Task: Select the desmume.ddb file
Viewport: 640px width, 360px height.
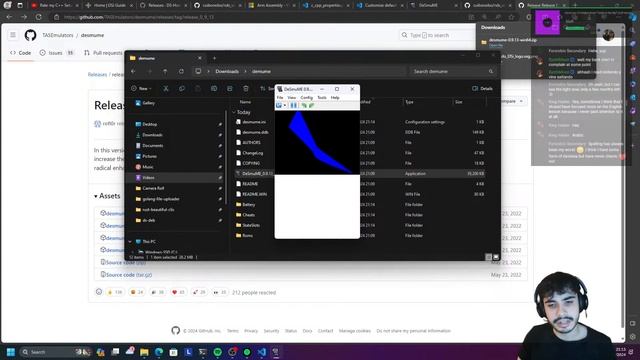Action: (x=255, y=132)
